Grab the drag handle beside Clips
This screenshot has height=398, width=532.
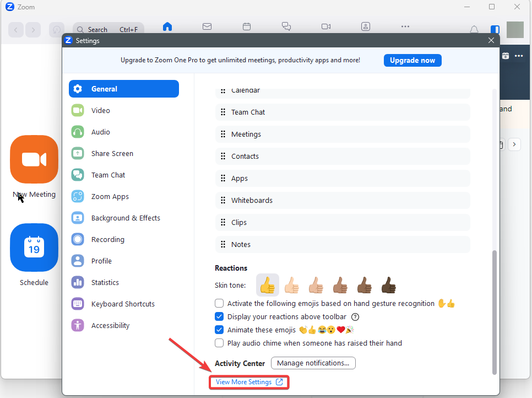click(x=223, y=223)
